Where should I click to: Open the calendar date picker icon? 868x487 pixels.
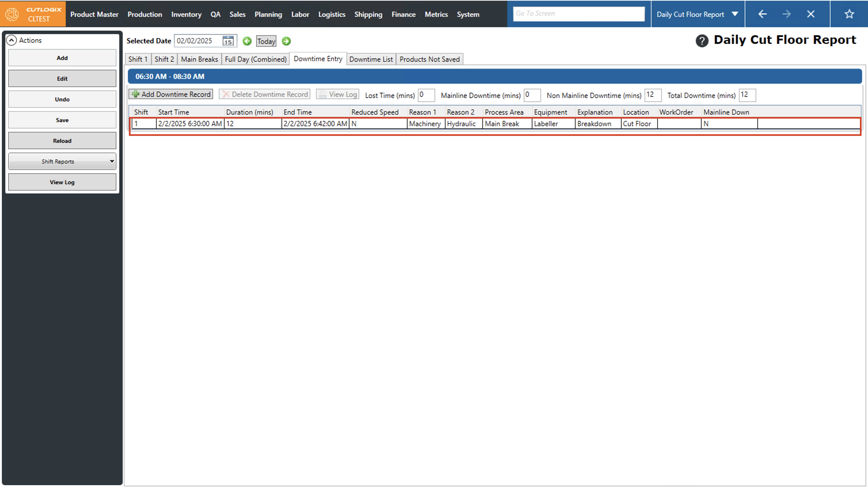pyautogui.click(x=228, y=41)
